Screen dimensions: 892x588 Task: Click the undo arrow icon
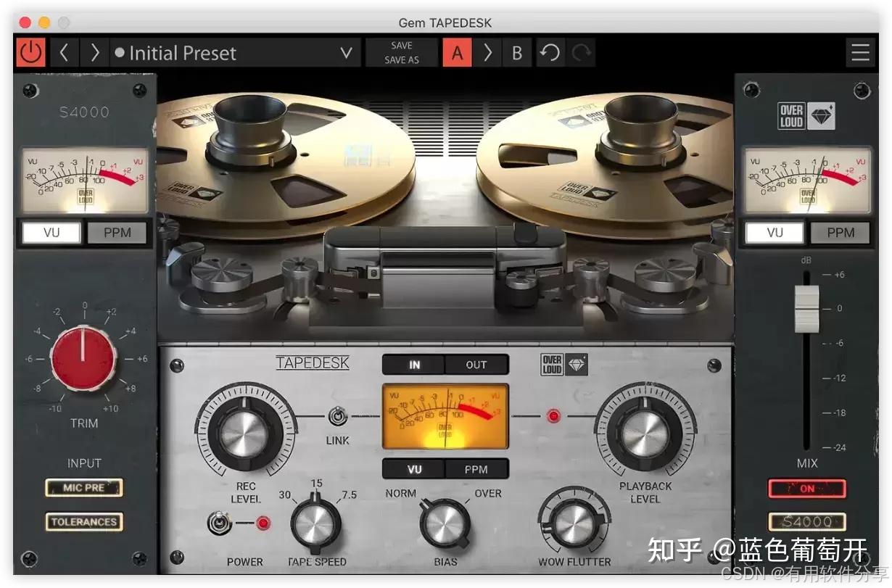(x=550, y=53)
